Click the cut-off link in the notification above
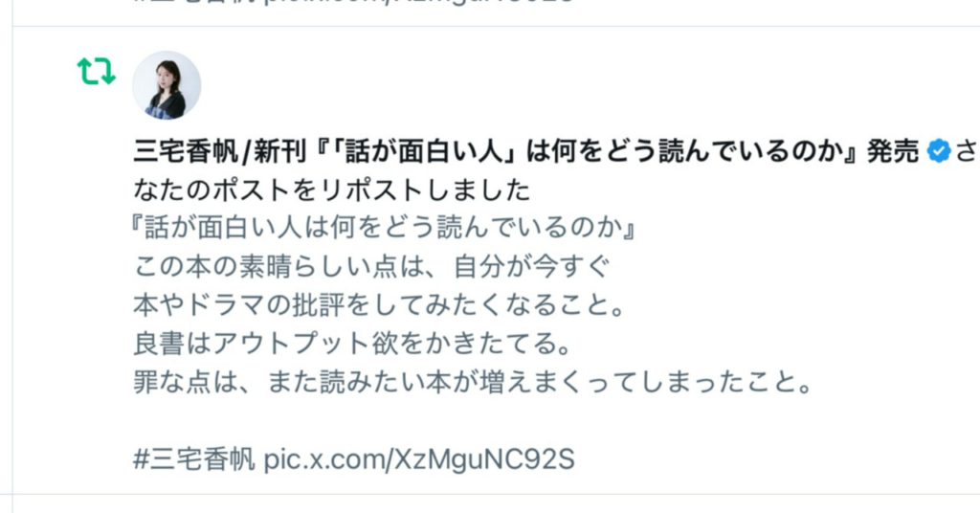Image resolution: width=980 pixels, height=513 pixels. click(419, 2)
